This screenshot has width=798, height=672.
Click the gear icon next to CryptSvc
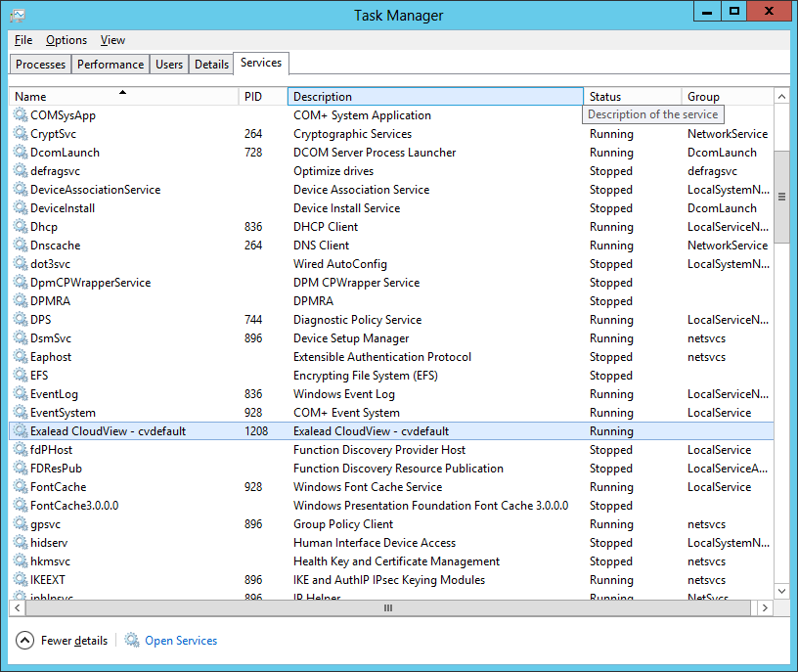tap(21, 134)
